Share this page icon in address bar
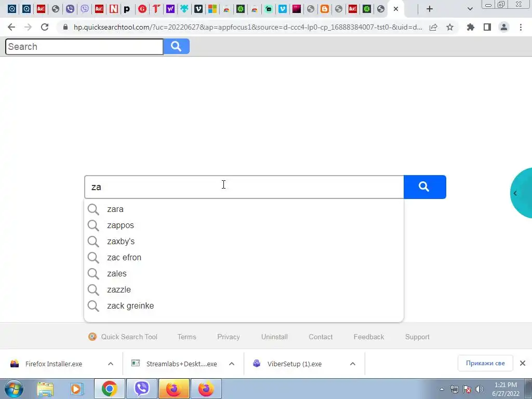This screenshot has width=532, height=399. (433, 27)
